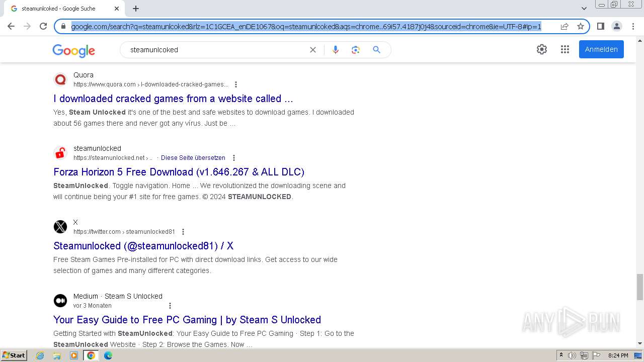The height and width of the screenshot is (362, 644).
Task: Open more options for twitter.com result
Action: (x=183, y=232)
